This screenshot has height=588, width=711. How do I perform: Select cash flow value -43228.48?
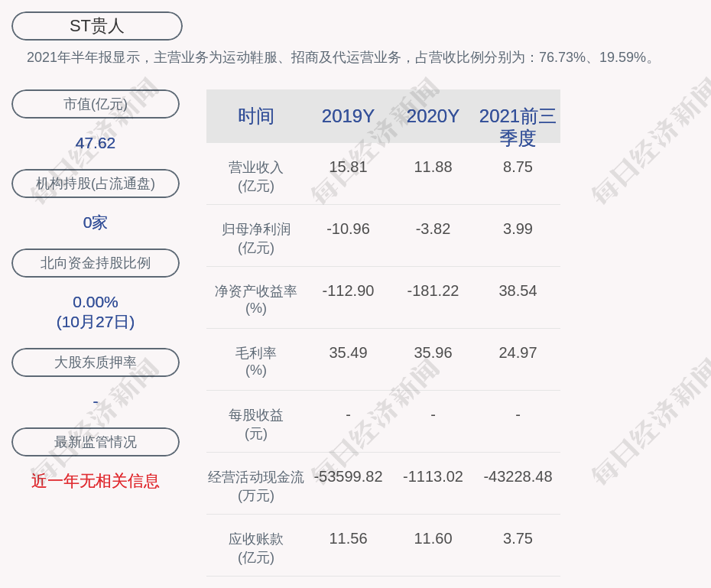click(x=518, y=476)
